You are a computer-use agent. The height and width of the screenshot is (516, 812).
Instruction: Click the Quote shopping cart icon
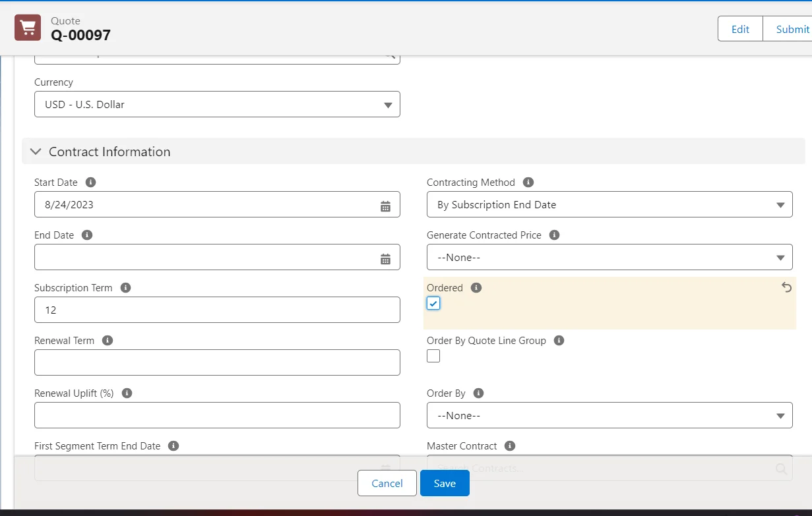pos(26,27)
